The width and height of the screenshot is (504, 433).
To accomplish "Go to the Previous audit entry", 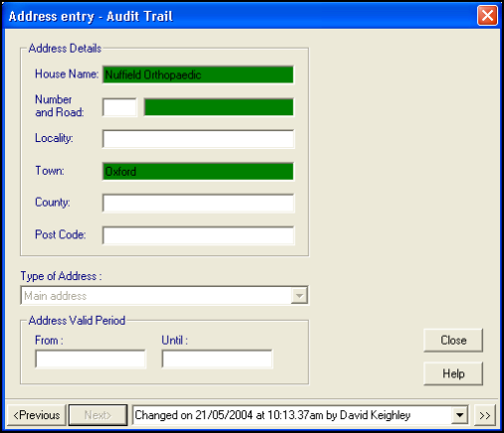I will coord(37,415).
